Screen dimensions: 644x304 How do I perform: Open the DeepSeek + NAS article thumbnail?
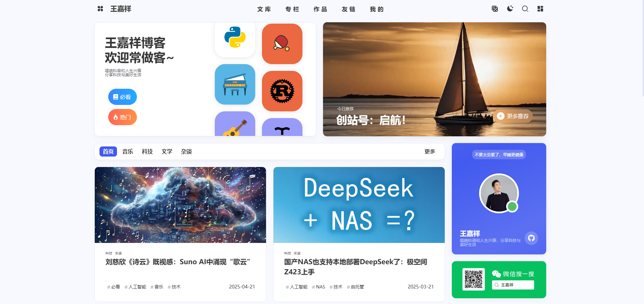359,205
